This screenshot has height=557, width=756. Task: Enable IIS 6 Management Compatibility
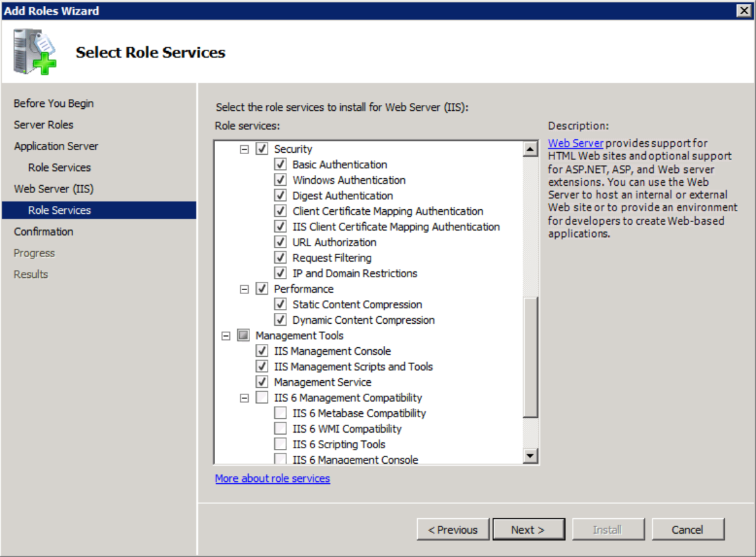click(x=262, y=398)
